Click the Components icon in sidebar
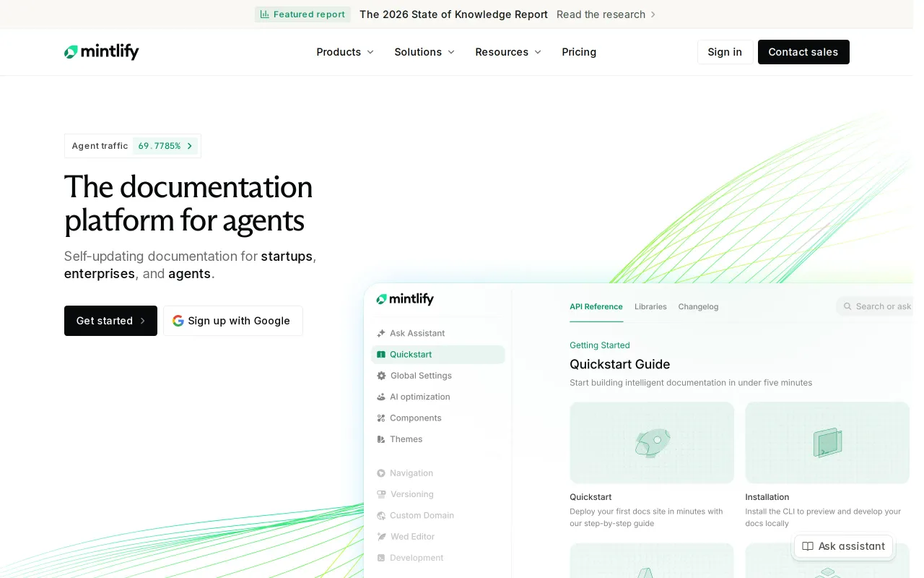 pyautogui.click(x=381, y=418)
